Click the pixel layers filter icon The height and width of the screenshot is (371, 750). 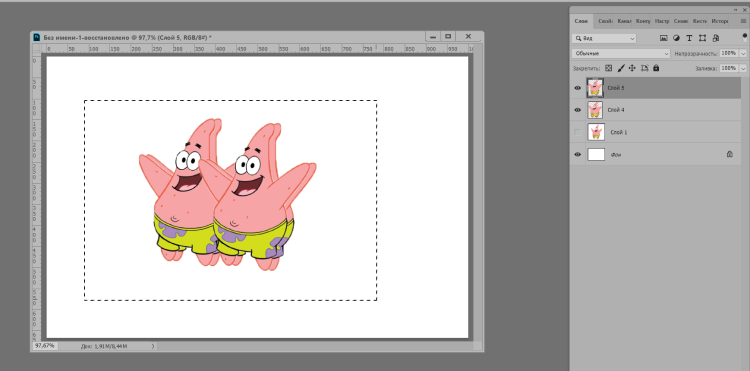663,38
